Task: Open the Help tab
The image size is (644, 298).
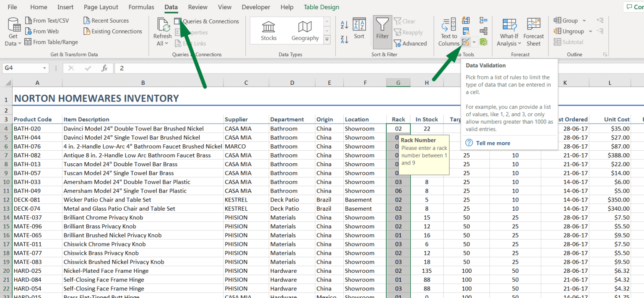Action: [x=287, y=7]
